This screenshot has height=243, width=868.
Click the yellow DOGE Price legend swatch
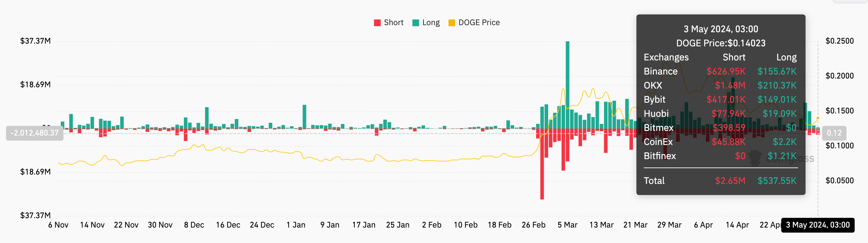(x=451, y=23)
